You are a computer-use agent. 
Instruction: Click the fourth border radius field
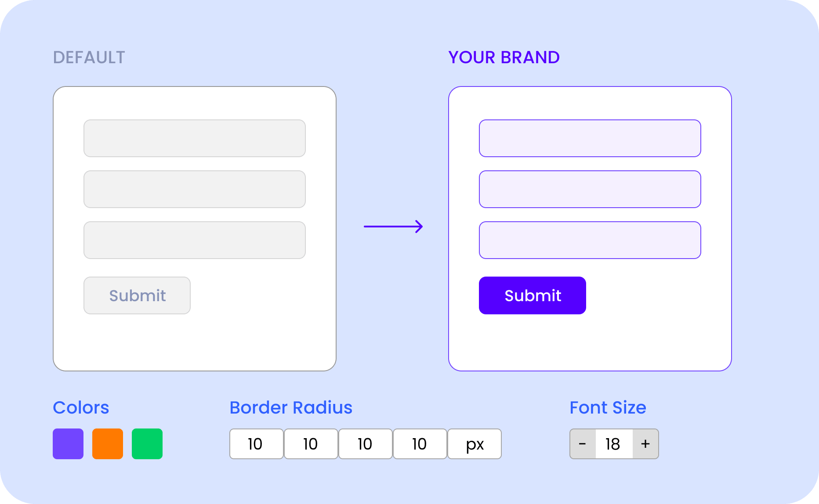[x=420, y=444]
